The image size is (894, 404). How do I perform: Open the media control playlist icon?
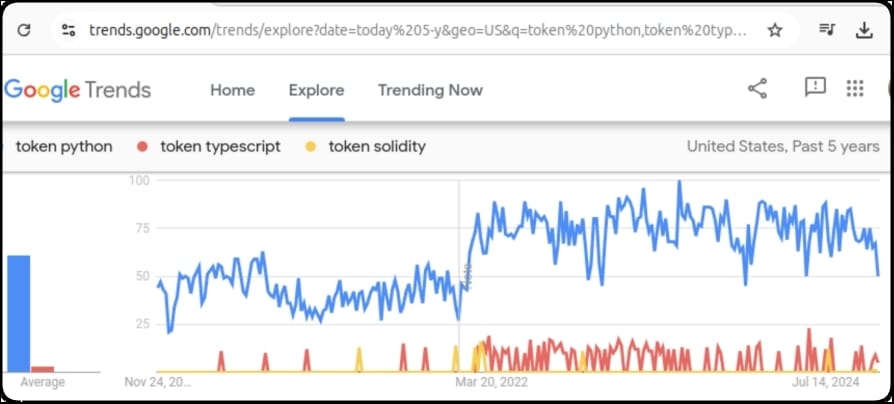point(827,29)
